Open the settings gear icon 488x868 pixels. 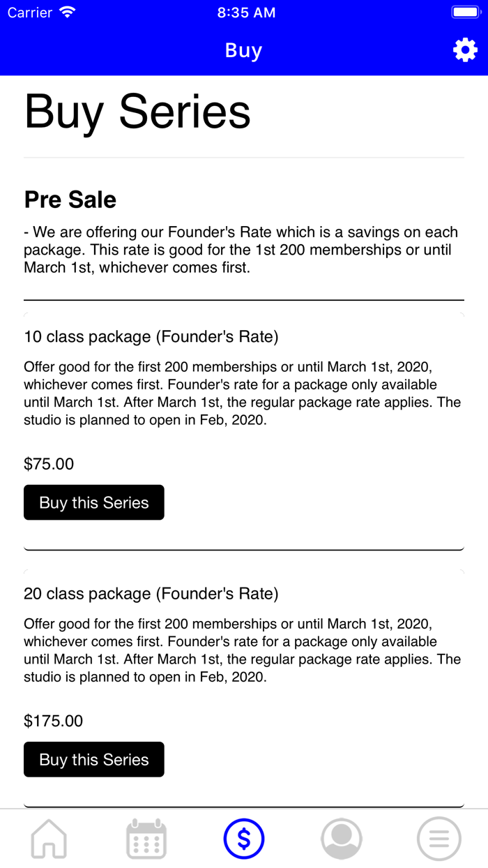point(465,50)
